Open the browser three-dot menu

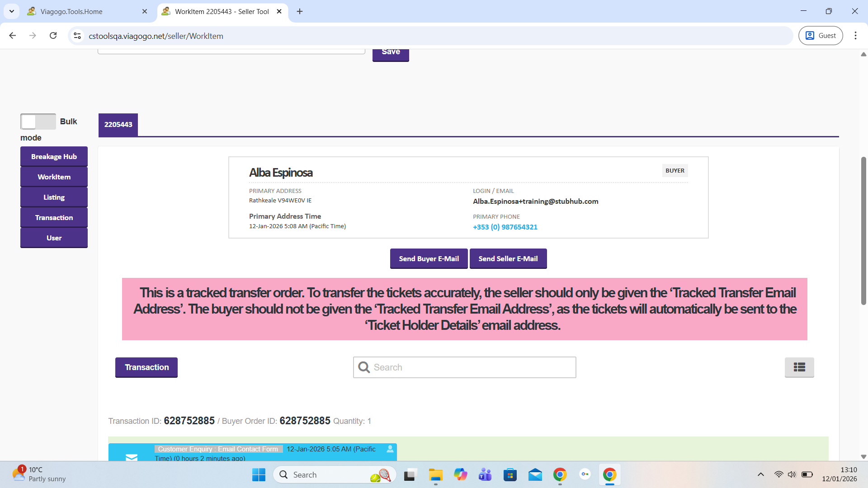tap(855, 36)
